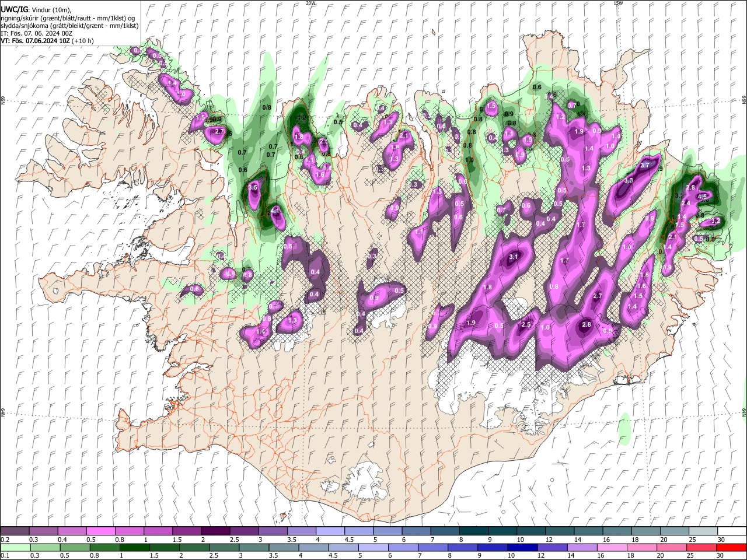Viewport: 747px width, 560px height.
Task: Pick the darkest green swatch from 1 to 1.5
Action: (x=134, y=547)
